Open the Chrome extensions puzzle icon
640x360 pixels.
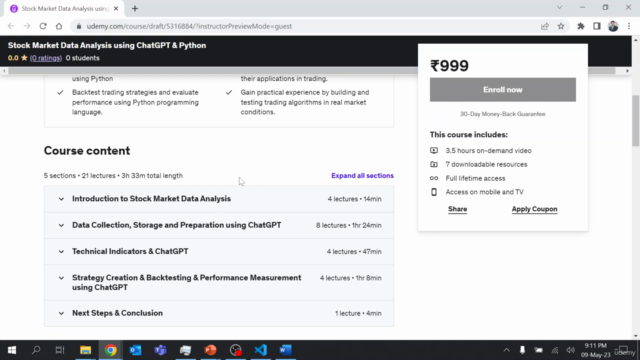pyautogui.click(x=581, y=26)
